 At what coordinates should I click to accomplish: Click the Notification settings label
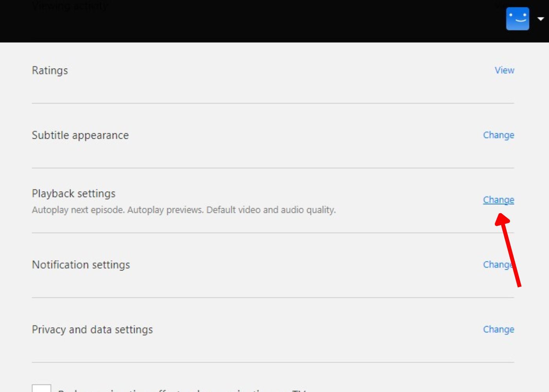pos(81,265)
